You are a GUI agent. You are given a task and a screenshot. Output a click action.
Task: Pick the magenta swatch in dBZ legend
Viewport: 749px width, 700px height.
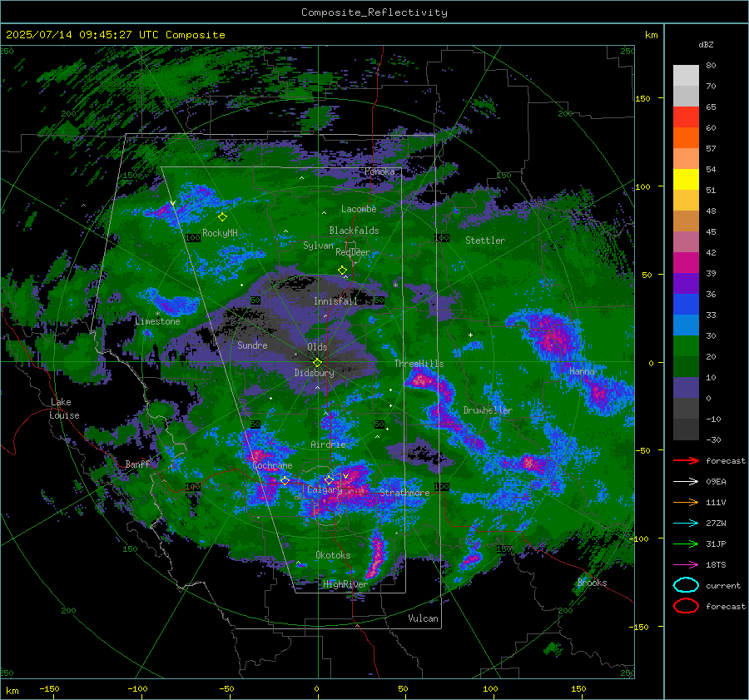tap(686, 262)
